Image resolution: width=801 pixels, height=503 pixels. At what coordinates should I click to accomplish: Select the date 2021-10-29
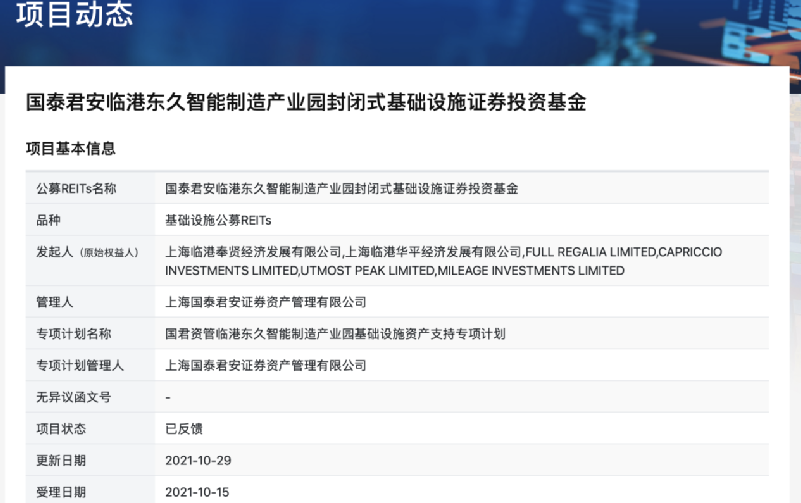[198, 460]
